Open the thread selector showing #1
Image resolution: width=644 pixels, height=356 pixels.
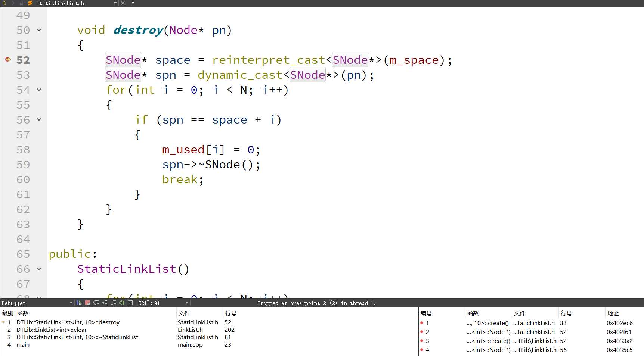point(164,303)
